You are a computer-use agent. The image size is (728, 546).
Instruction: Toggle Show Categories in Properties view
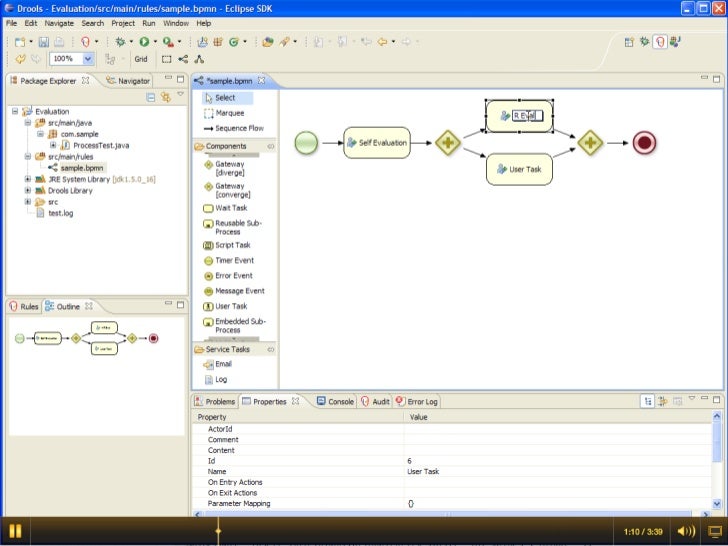pyautogui.click(x=647, y=402)
